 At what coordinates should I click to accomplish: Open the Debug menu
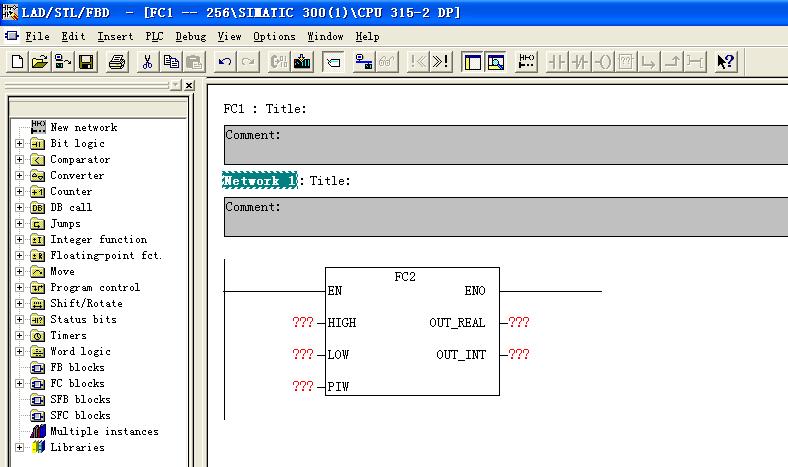(190, 36)
